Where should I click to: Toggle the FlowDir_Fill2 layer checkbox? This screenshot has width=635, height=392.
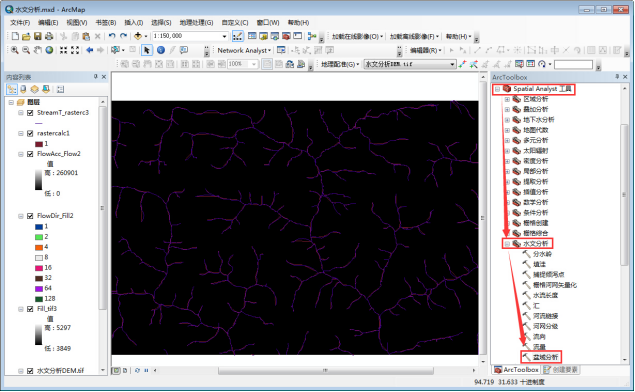click(x=30, y=216)
